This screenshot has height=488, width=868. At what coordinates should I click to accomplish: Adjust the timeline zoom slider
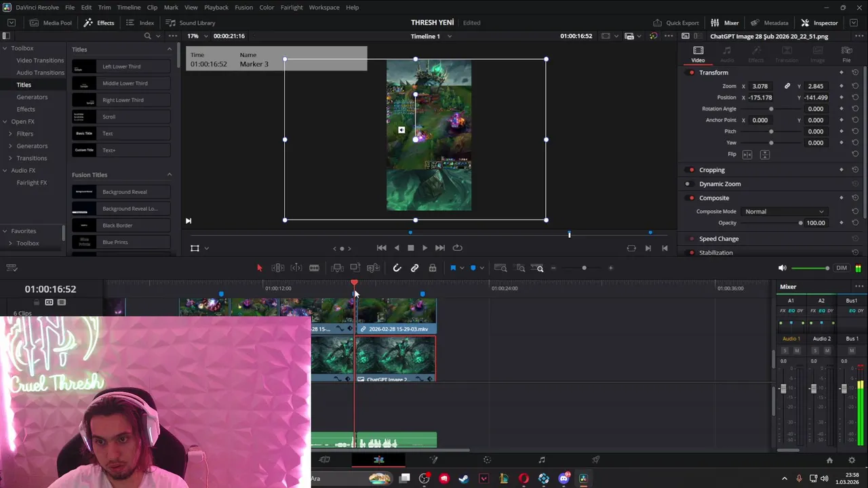584,268
